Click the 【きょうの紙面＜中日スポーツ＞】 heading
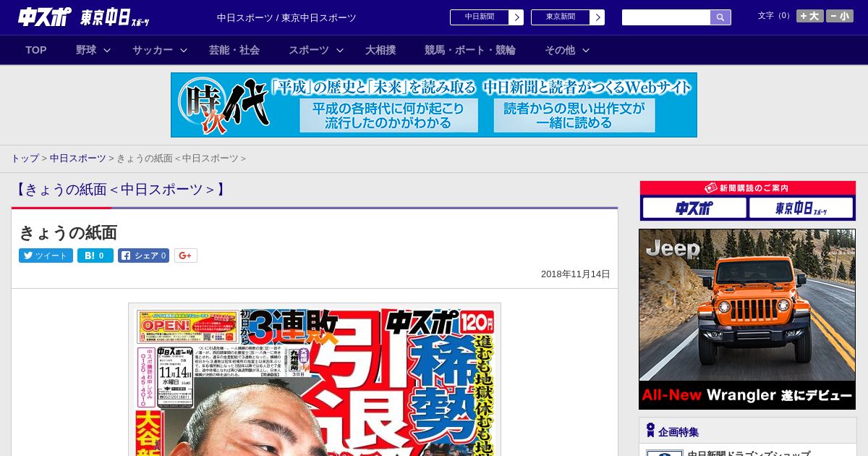868x456 pixels. [120, 190]
